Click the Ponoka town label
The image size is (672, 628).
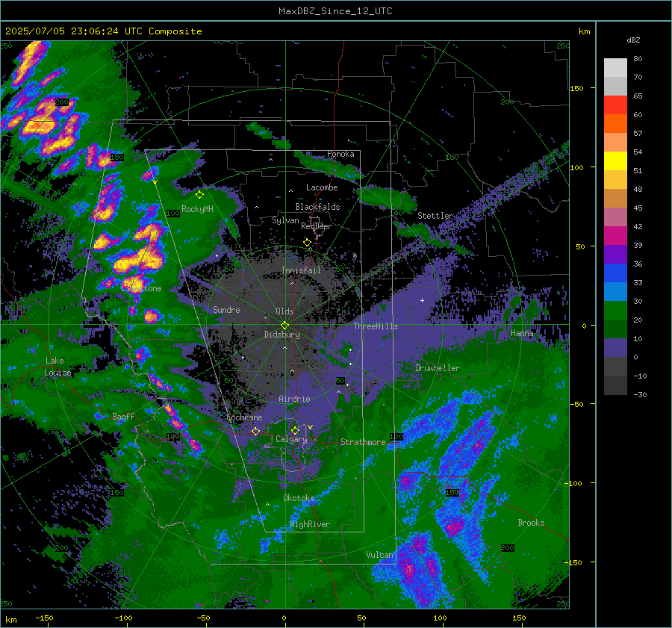click(x=340, y=154)
